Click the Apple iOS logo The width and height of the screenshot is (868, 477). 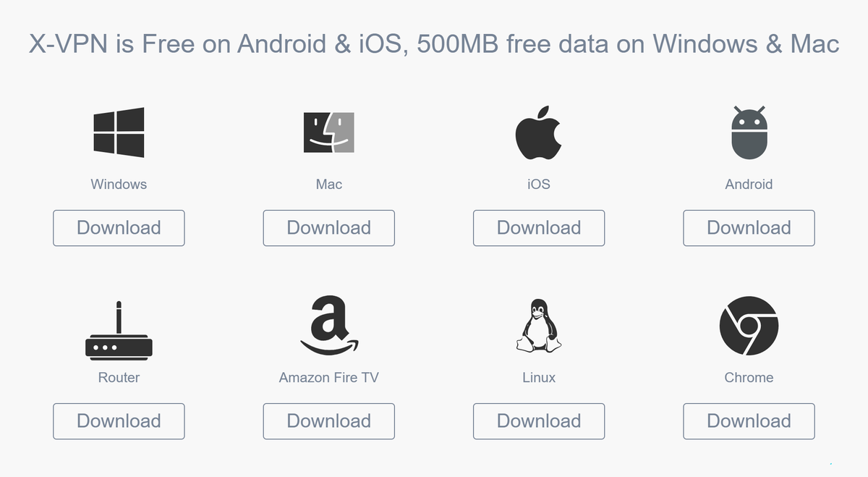click(538, 132)
